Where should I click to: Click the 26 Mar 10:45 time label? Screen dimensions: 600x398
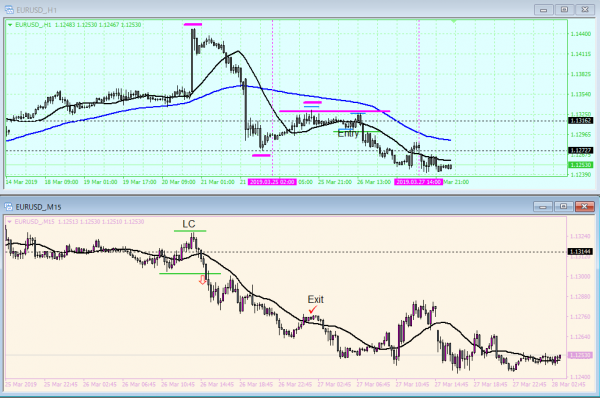[x=178, y=384]
